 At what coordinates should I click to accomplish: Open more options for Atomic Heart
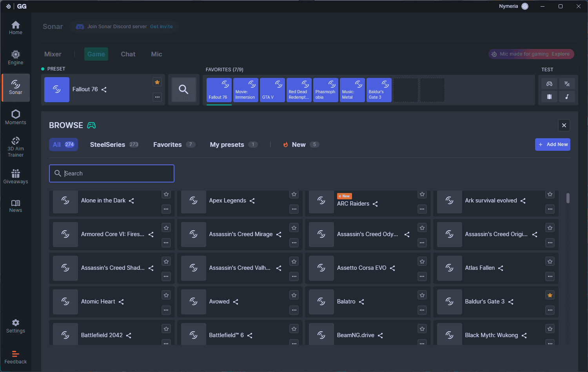pos(166,310)
